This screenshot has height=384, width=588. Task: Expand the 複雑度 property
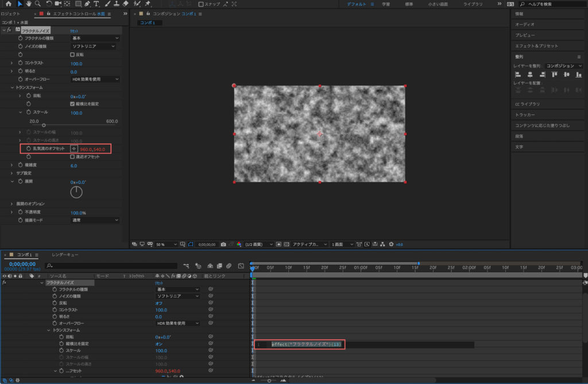tap(11, 165)
